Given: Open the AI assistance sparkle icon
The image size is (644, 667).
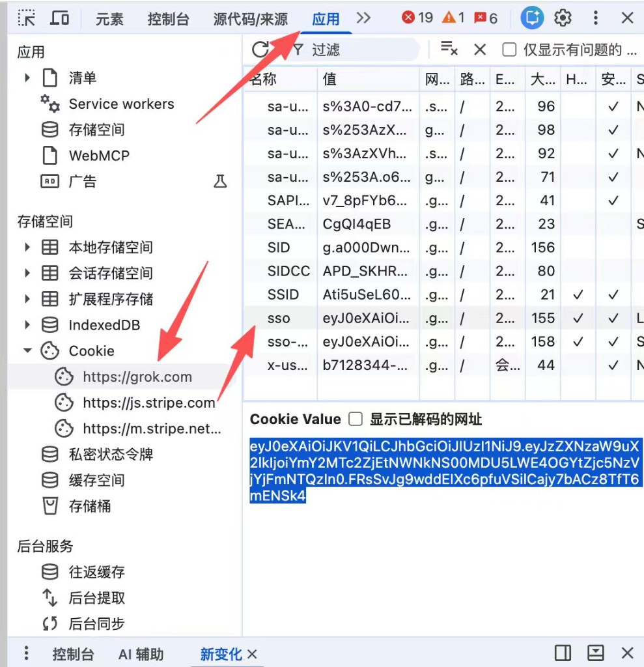Looking at the screenshot, I should pyautogui.click(x=532, y=18).
